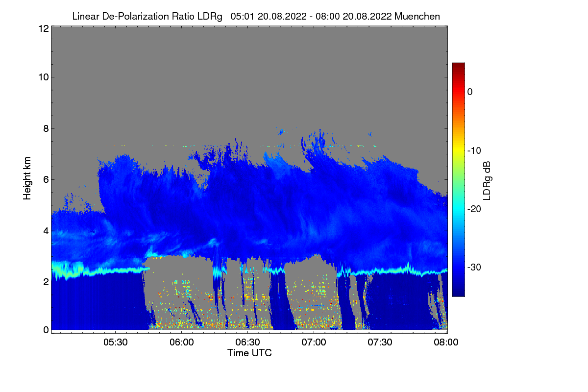Viewport: 588px width, 392px height.
Task: Click the colorbar tick label '0'
Action: 470,92
